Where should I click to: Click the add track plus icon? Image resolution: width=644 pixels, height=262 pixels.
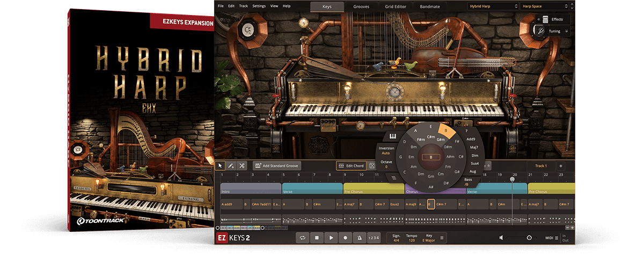pyautogui.click(x=560, y=166)
